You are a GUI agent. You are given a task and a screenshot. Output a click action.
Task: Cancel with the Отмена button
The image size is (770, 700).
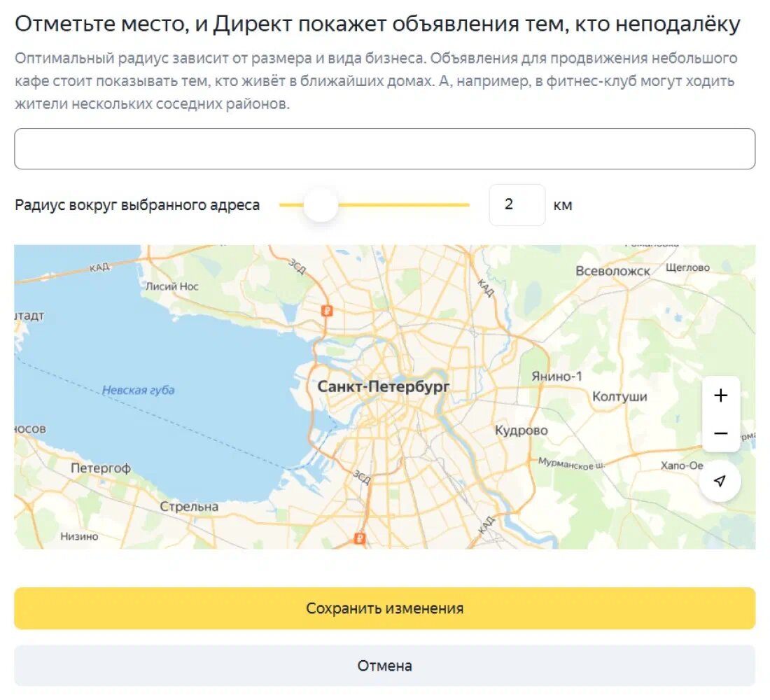pos(384,666)
